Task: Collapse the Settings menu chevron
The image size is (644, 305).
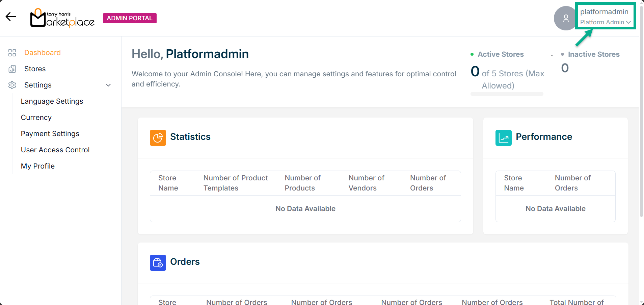Action: coord(108,85)
